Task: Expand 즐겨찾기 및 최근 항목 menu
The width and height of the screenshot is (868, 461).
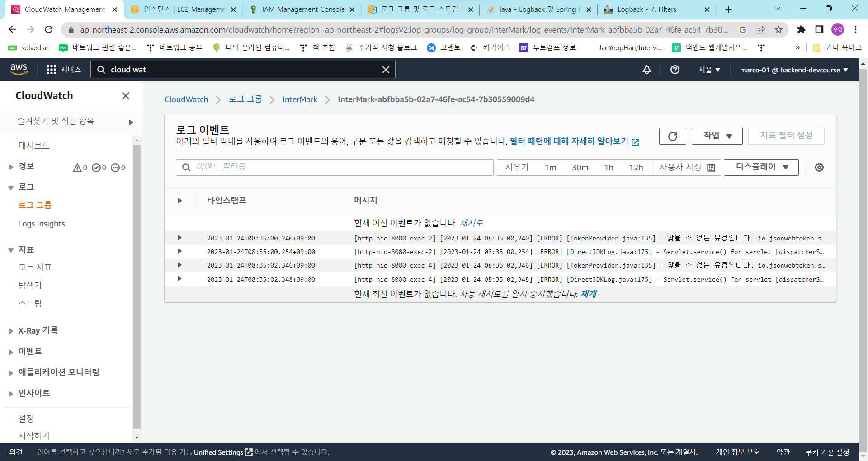Action: point(131,122)
